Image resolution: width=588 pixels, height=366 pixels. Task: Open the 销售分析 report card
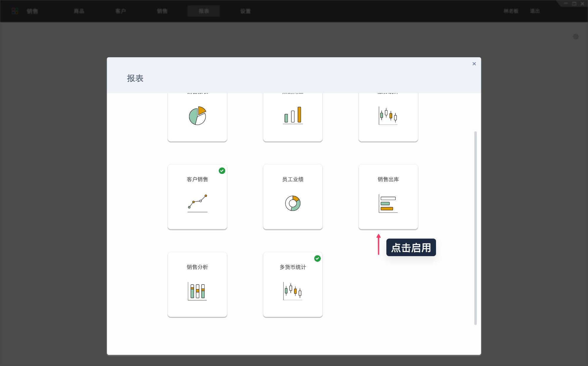click(x=197, y=285)
